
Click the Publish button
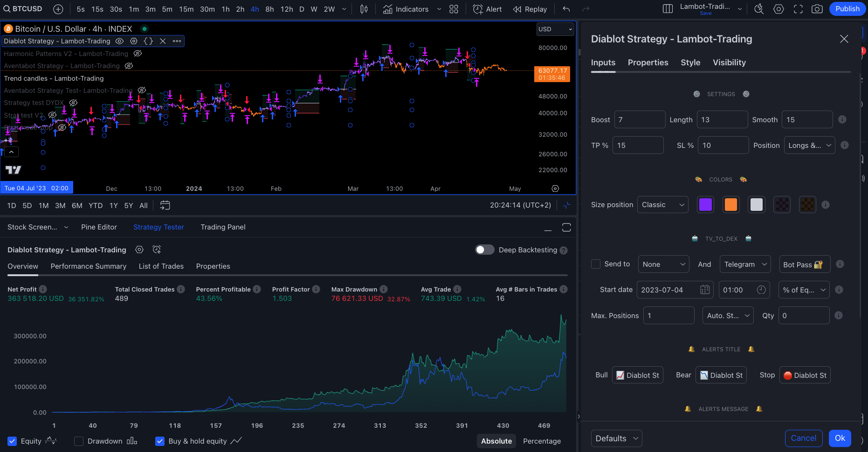(847, 9)
